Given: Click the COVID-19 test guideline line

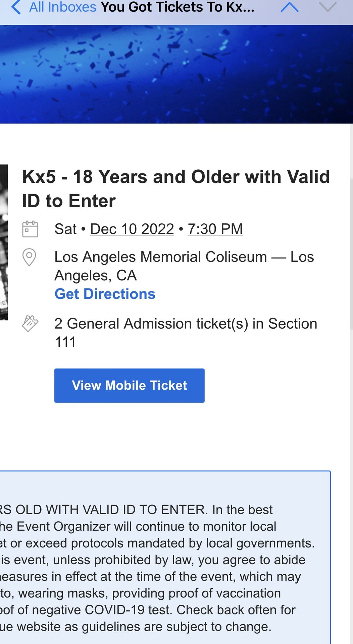Looking at the screenshot, I should point(148,610).
